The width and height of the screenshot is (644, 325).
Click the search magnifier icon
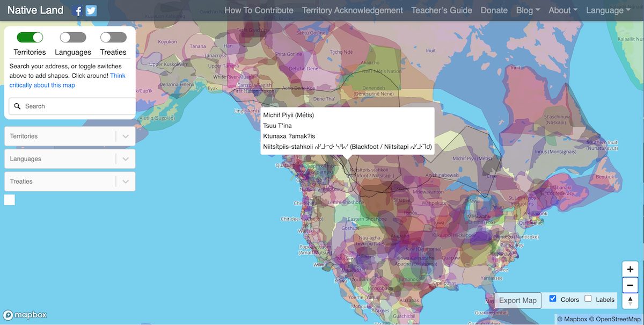click(x=18, y=106)
